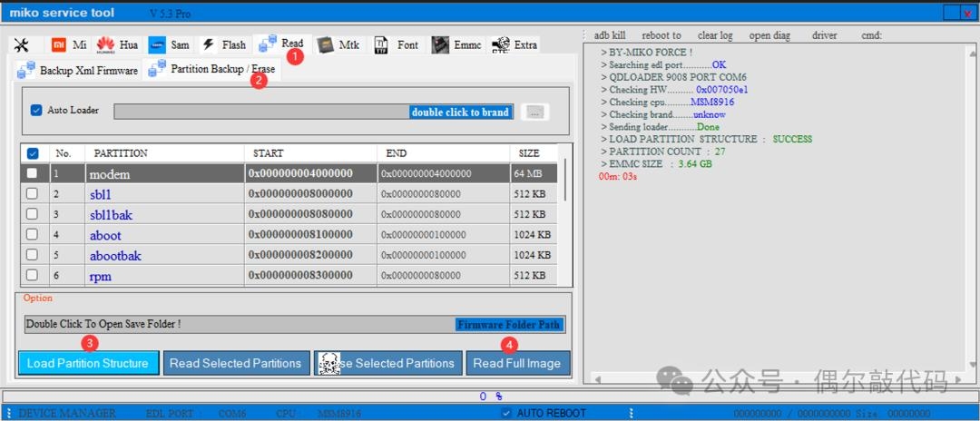This screenshot has height=421, width=980.
Task: Click the loader browse ellipsis button
Action: [x=535, y=112]
